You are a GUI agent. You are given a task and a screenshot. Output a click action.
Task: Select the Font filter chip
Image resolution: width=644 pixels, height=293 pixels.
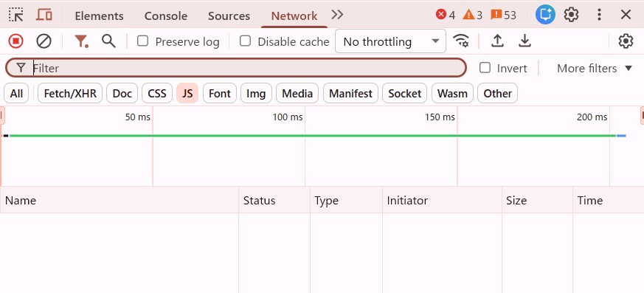[220, 94]
